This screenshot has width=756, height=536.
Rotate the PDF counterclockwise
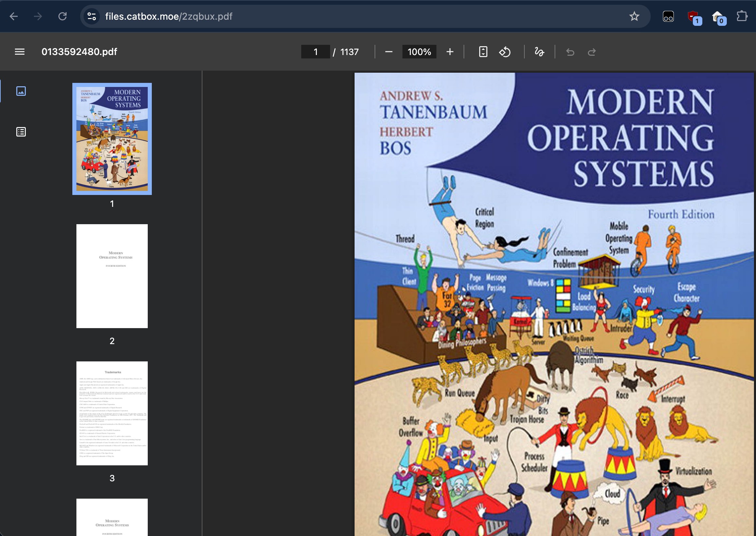505,52
